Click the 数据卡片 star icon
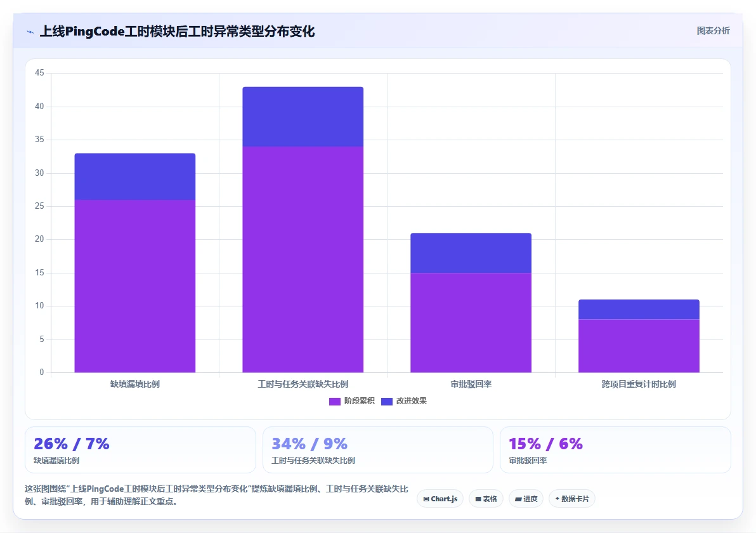This screenshot has width=756, height=533. 557,499
